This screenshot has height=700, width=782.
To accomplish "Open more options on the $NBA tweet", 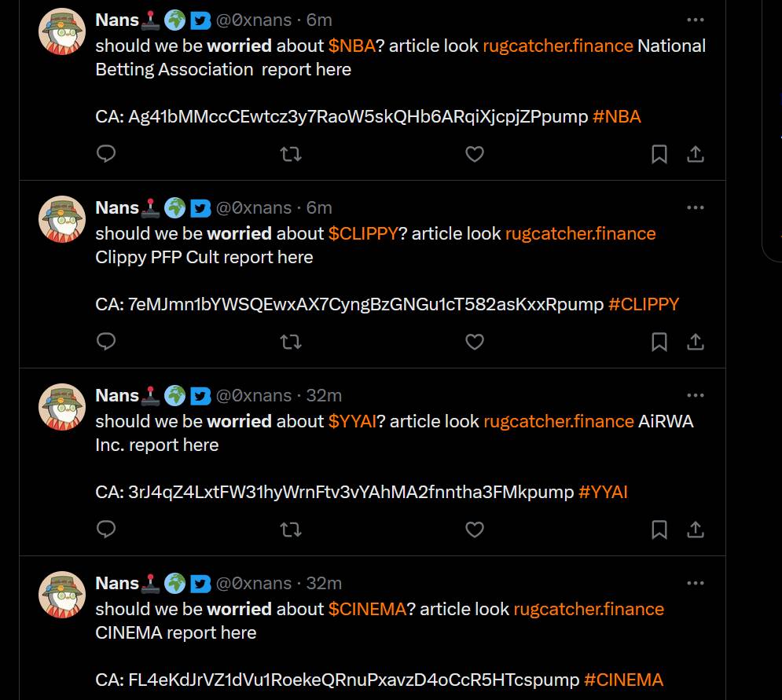I will [696, 20].
